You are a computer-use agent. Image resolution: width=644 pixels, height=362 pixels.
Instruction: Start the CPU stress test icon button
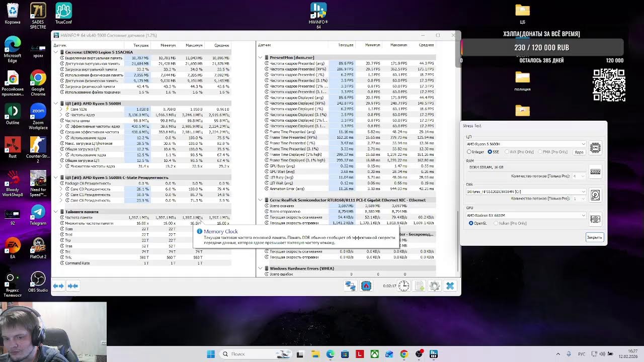click(x=595, y=147)
